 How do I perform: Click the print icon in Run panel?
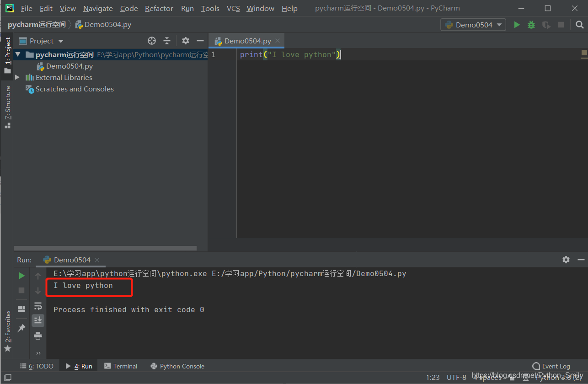pyautogui.click(x=38, y=336)
